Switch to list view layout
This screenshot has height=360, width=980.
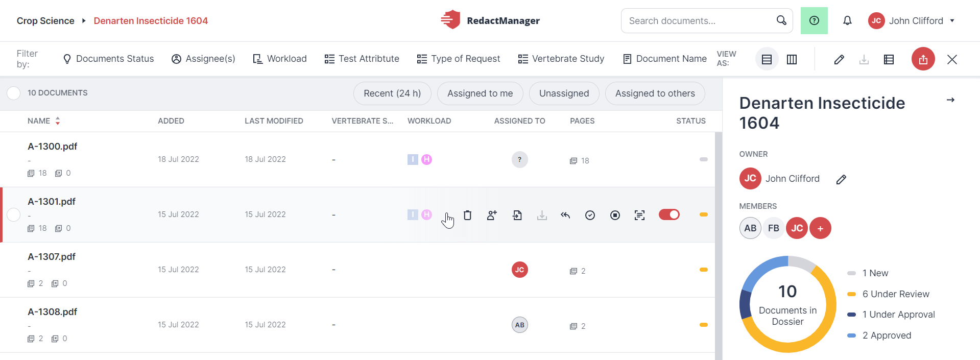pos(767,59)
